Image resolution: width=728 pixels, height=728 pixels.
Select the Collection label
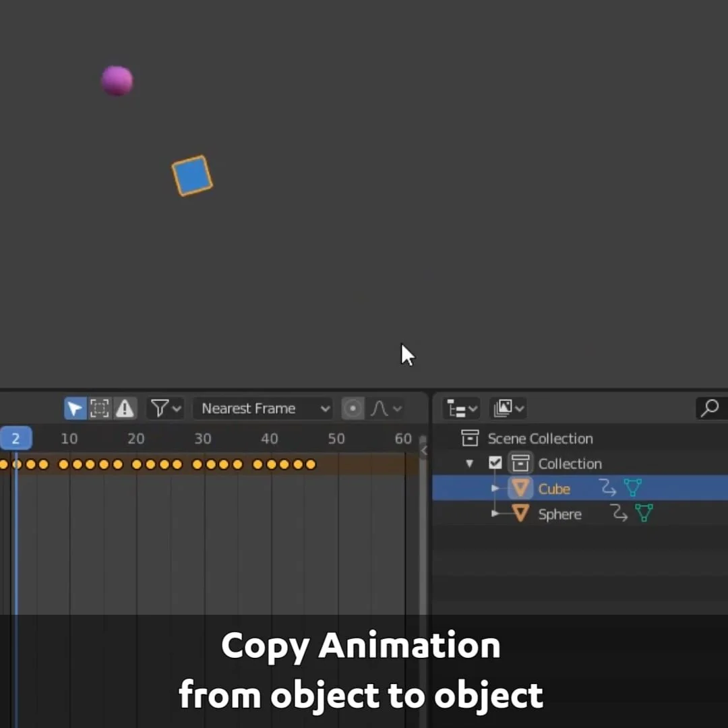(570, 464)
